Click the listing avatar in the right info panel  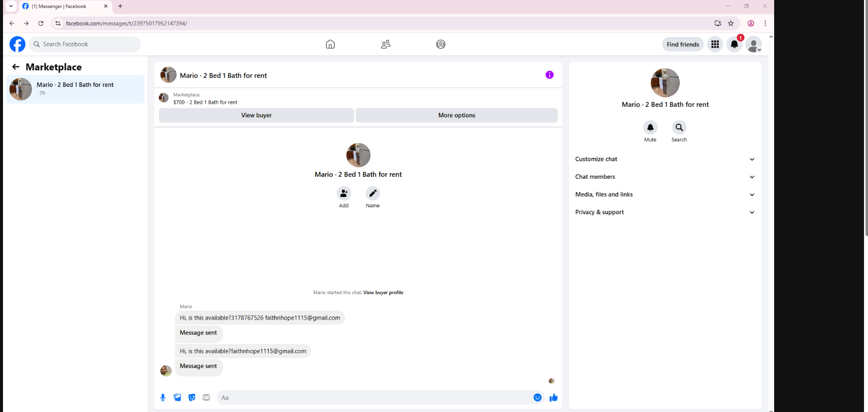665,83
